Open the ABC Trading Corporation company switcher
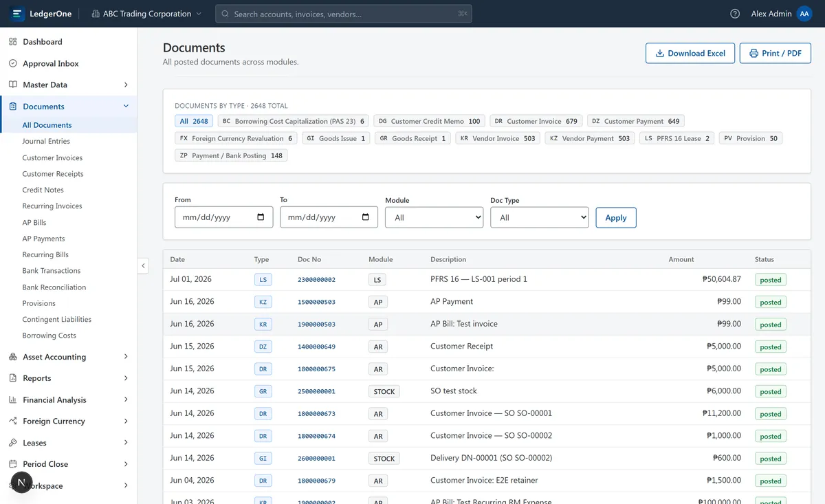The height and width of the screenshot is (504, 825). pos(146,14)
